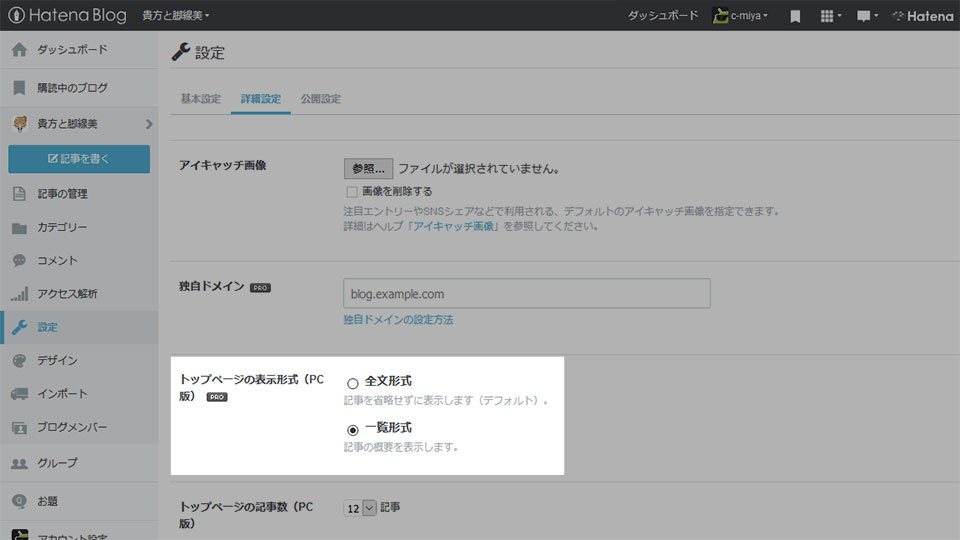Go to ダッシュボード in the top bar

pyautogui.click(x=662, y=15)
